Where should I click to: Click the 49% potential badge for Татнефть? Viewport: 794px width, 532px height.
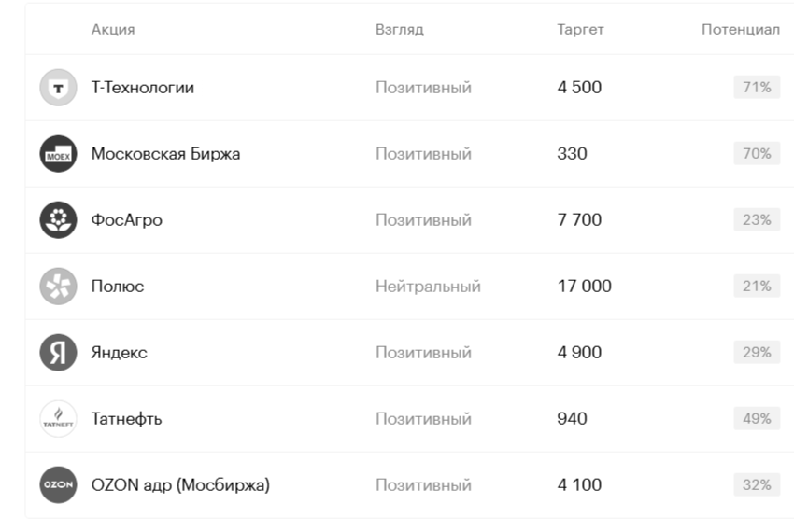[757, 419]
